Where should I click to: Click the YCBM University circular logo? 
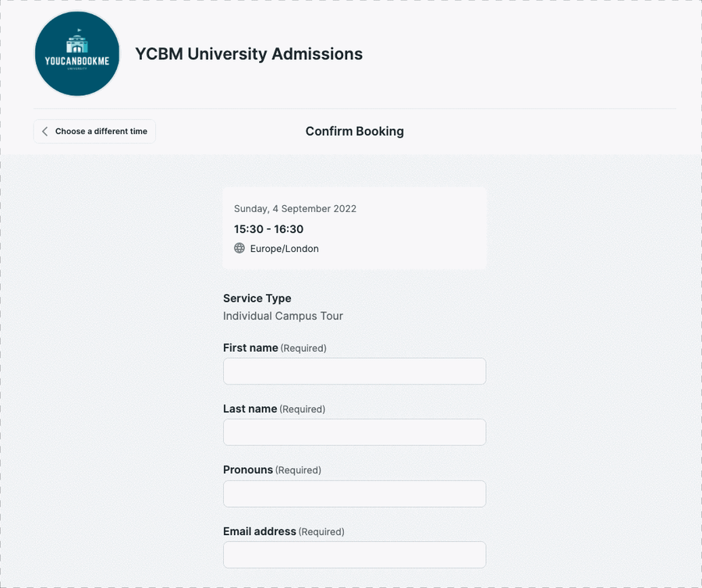point(76,52)
